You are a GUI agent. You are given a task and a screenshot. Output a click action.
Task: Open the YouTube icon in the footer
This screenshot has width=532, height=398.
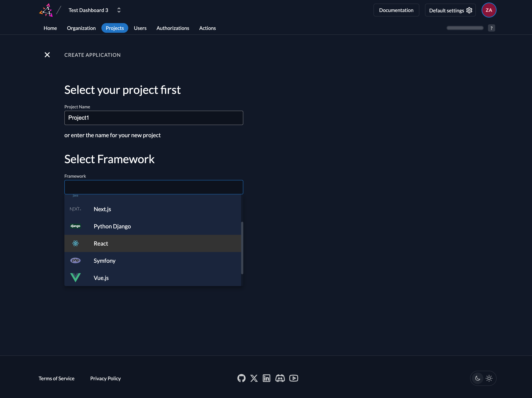pyautogui.click(x=294, y=378)
